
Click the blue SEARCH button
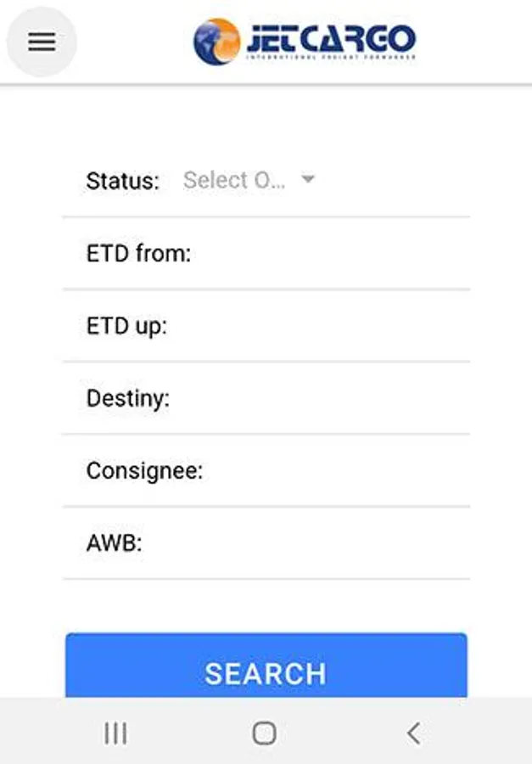266,666
